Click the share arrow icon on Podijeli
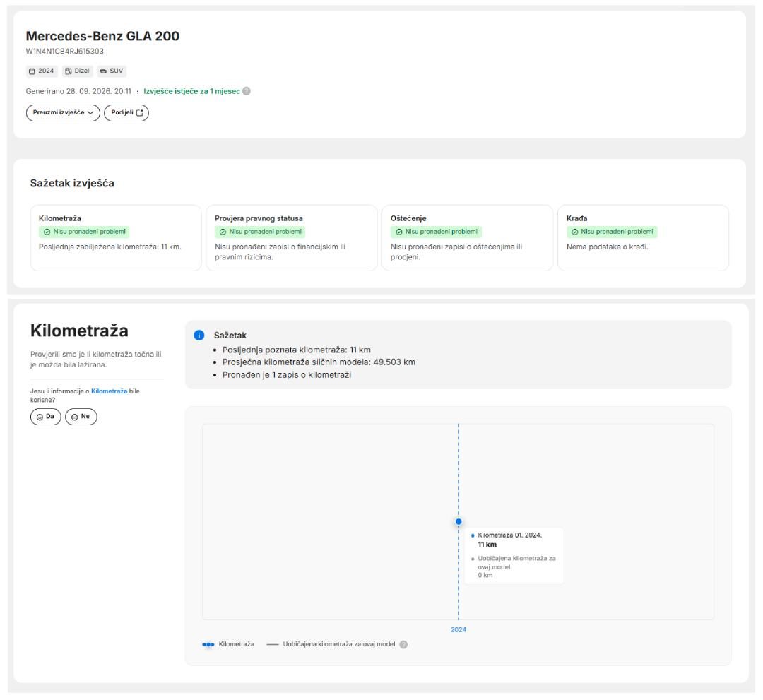This screenshot has width=763, height=700. point(140,113)
